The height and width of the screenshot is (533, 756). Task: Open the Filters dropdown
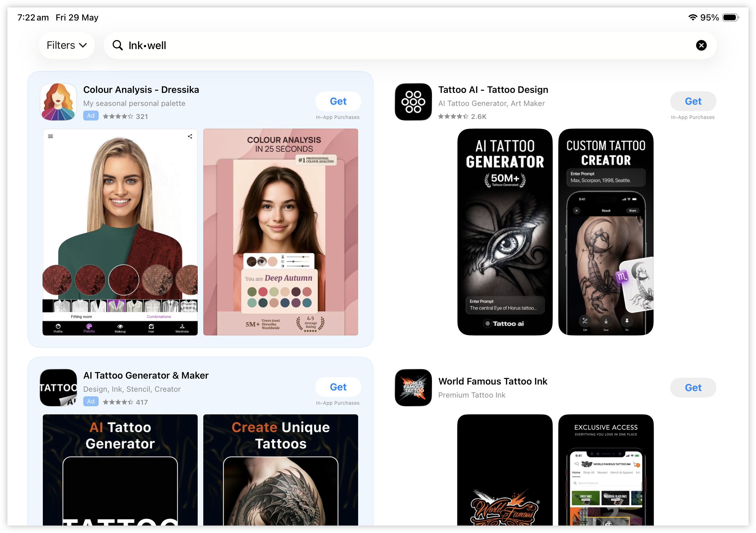(x=67, y=45)
